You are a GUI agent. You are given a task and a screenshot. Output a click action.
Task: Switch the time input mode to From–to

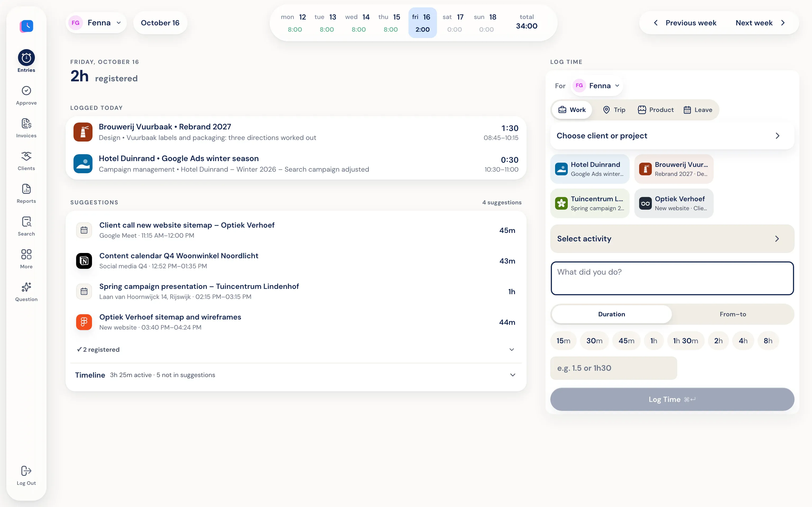[733, 314]
